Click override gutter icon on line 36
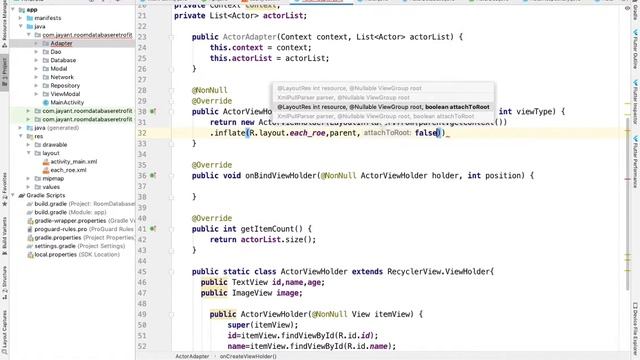Image resolution: width=640 pixels, height=360 pixels. 153,175
